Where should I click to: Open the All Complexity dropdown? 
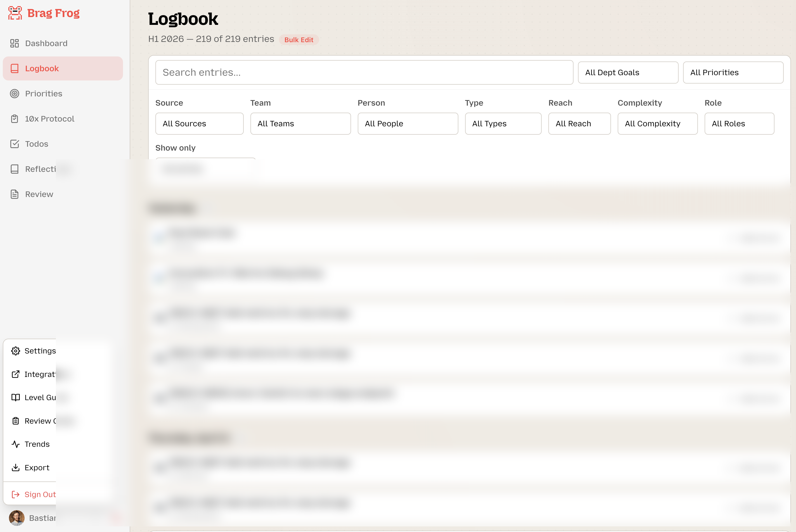point(657,123)
